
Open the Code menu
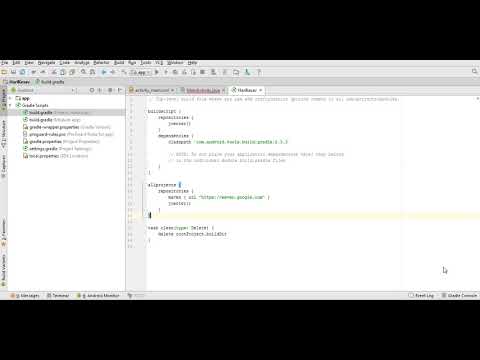click(x=65, y=63)
